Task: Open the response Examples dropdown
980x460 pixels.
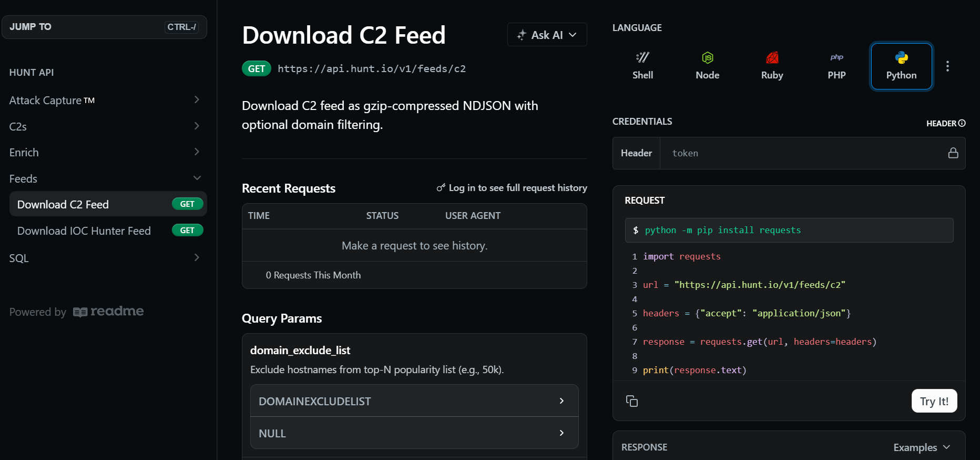Action: [x=922, y=447]
